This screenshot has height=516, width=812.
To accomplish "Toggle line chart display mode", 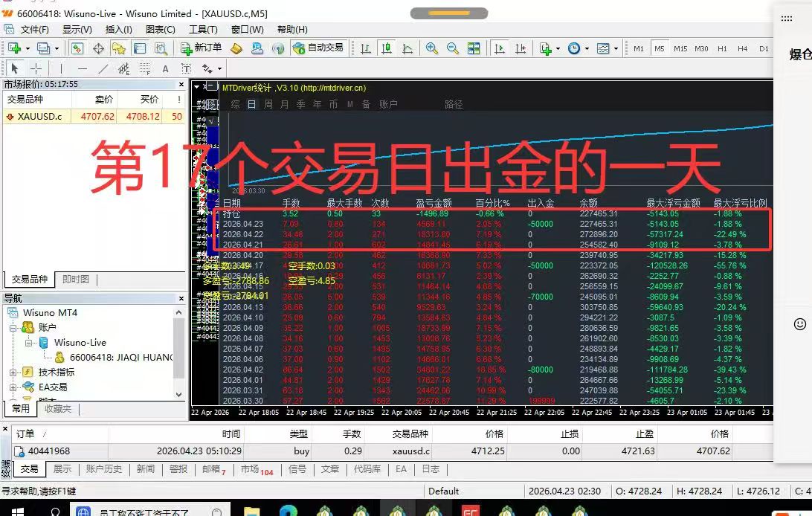I will click(406, 48).
